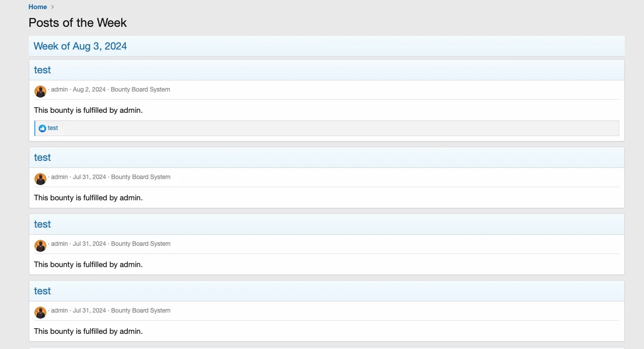Click the Aug 2, 2024 date link
Image resolution: width=644 pixels, height=349 pixels.
[89, 90]
